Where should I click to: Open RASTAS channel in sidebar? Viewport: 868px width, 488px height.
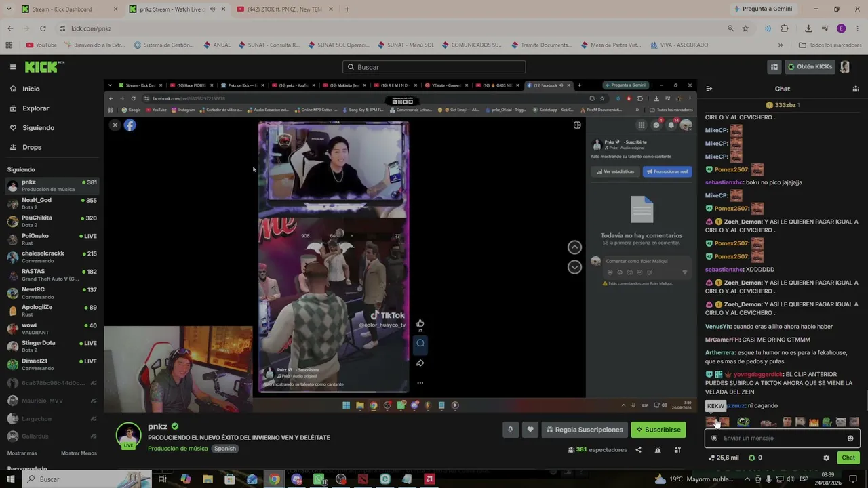pos(52,274)
